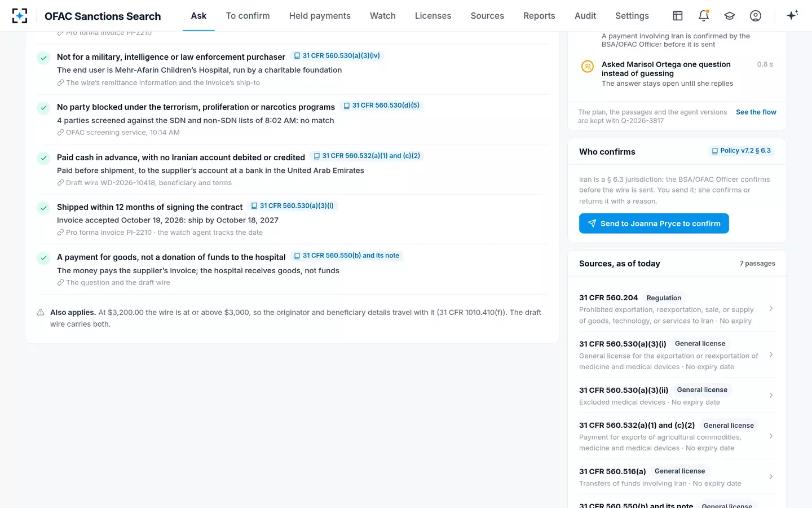
Task: Open the notifications bell
Action: (704, 16)
